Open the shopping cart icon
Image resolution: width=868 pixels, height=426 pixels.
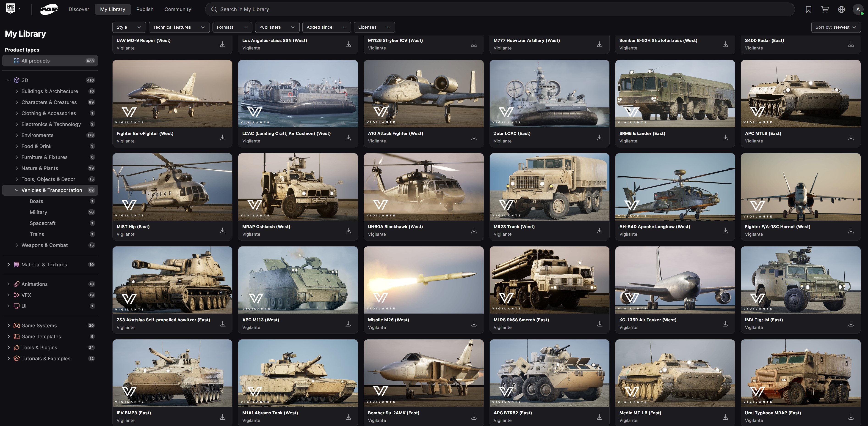[x=825, y=9]
